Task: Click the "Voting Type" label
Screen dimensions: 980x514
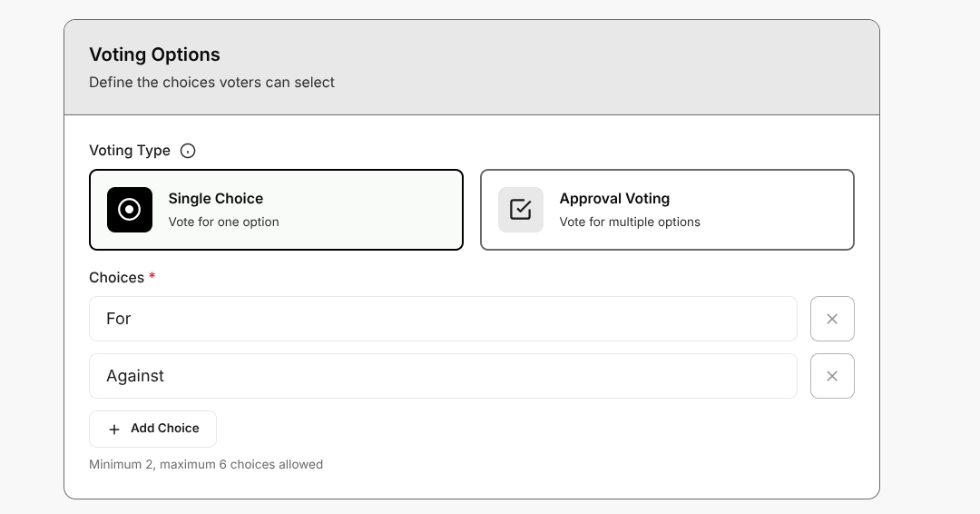Action: click(x=130, y=151)
